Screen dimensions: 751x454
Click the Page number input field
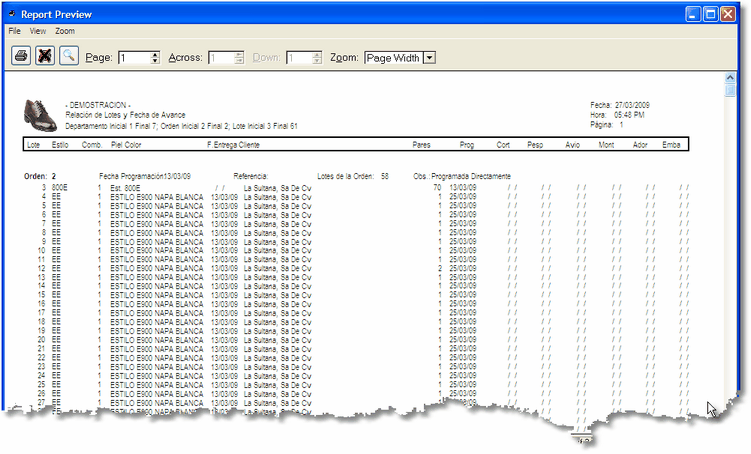(x=135, y=58)
